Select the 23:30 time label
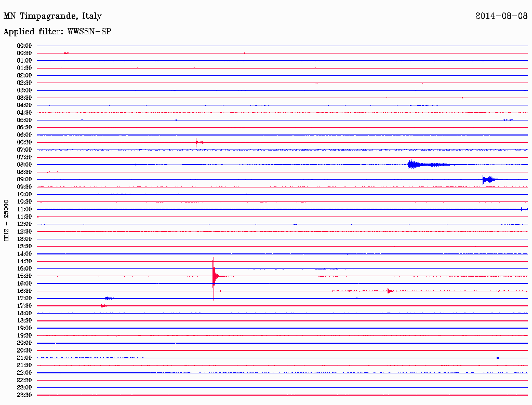 click(x=24, y=395)
